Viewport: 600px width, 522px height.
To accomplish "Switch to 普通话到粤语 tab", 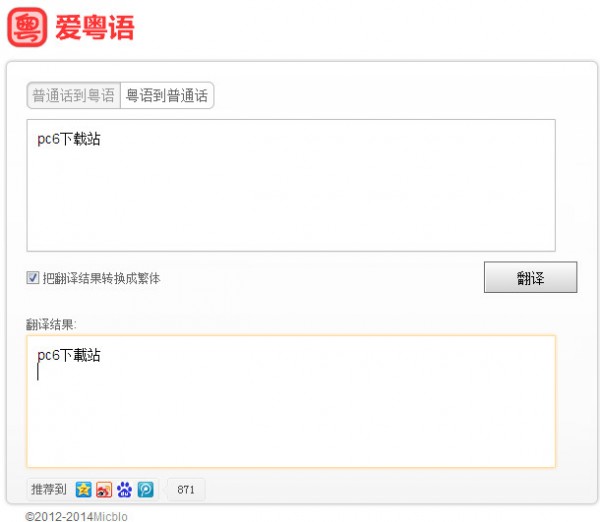I will (x=73, y=96).
